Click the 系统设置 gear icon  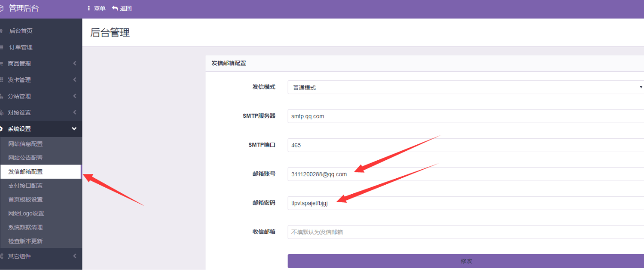(4, 128)
